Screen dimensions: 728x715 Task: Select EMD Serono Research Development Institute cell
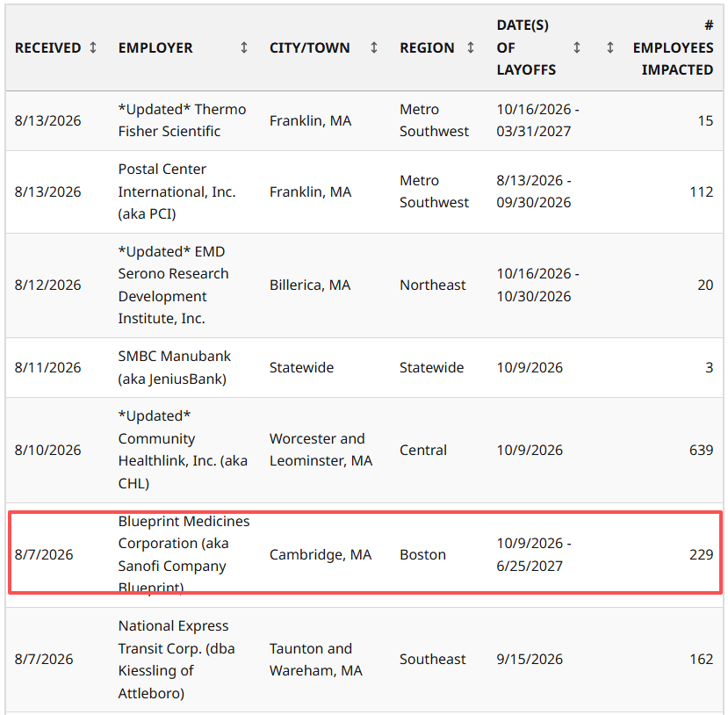[173, 285]
